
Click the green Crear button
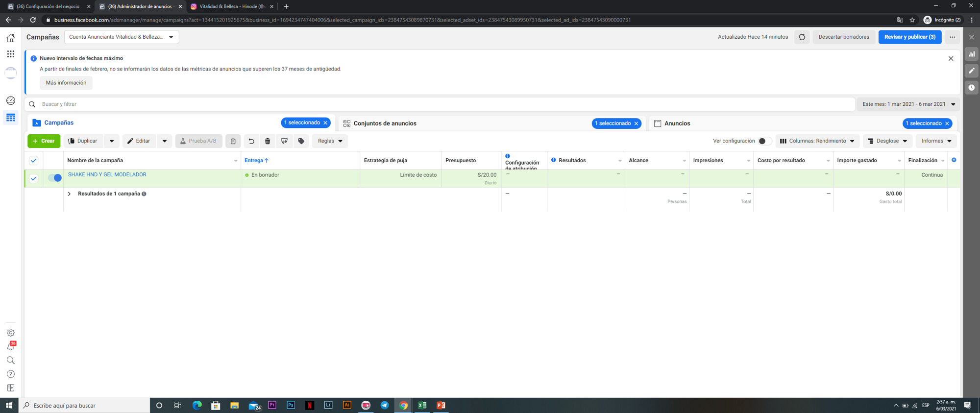coord(44,141)
